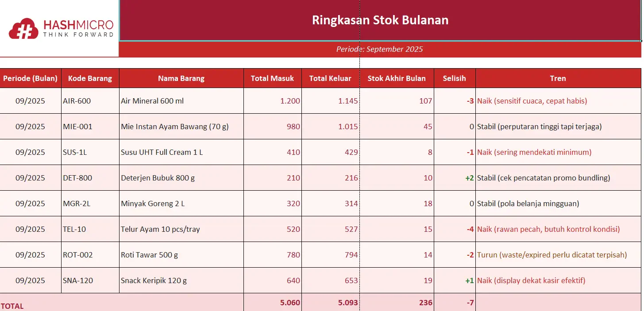The height and width of the screenshot is (311, 644).
Task: Click the 'MIE-001' code cell
Action: tap(90, 127)
